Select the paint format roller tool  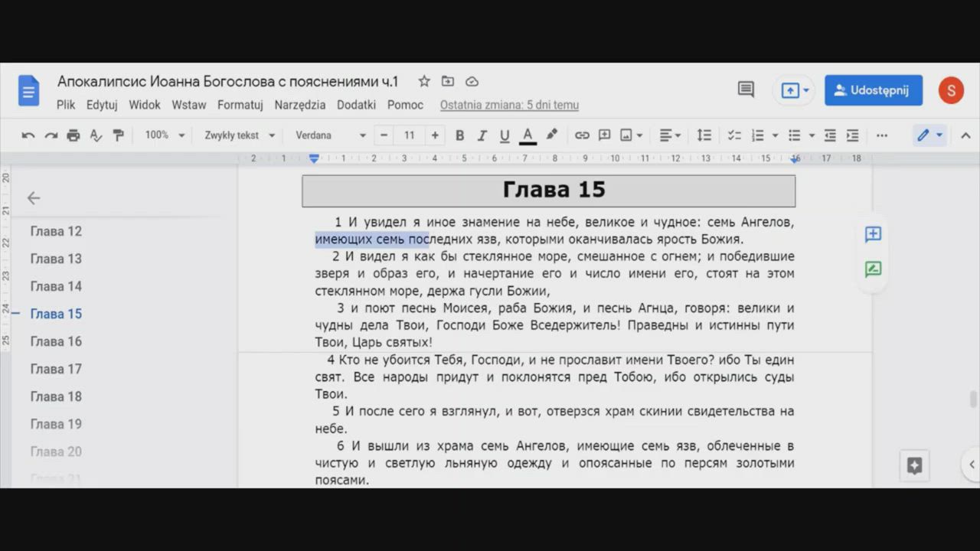click(118, 135)
